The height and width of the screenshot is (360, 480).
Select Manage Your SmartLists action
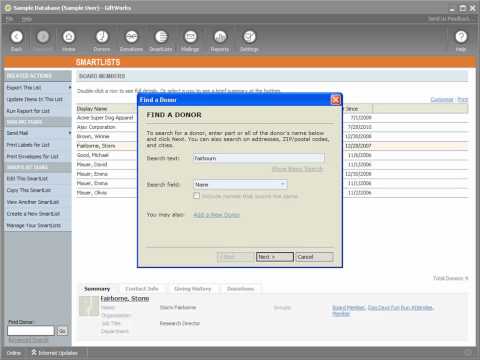tap(34, 226)
